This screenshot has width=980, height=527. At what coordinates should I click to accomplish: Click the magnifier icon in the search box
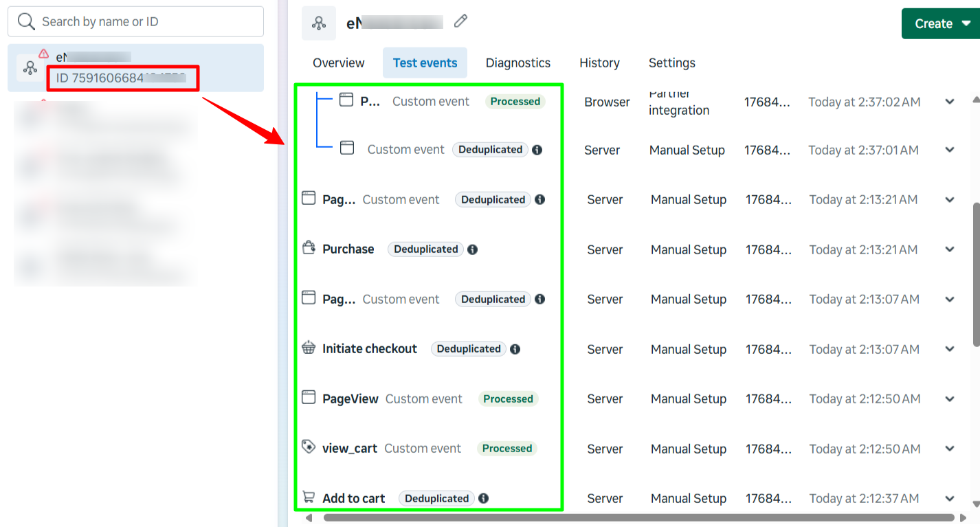[x=26, y=22]
